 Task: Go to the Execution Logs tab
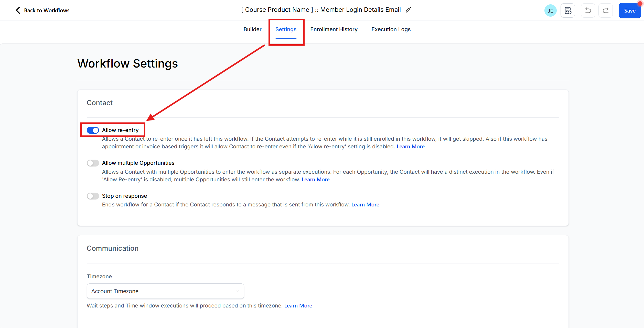click(391, 29)
